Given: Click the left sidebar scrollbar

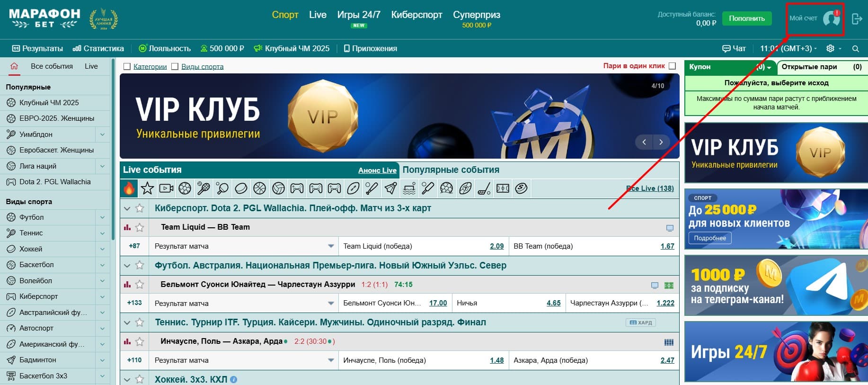Looking at the screenshot, I should [113, 149].
